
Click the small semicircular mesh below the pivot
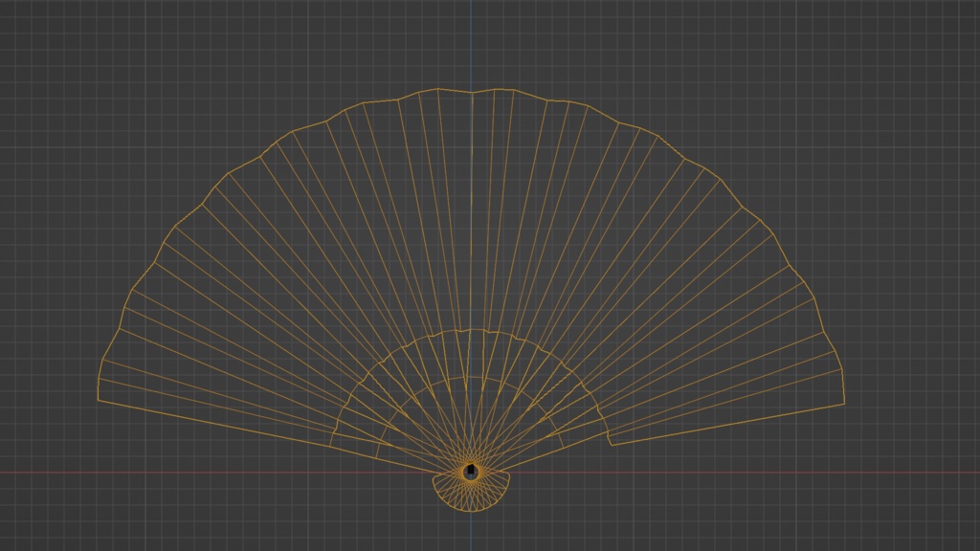tap(471, 493)
